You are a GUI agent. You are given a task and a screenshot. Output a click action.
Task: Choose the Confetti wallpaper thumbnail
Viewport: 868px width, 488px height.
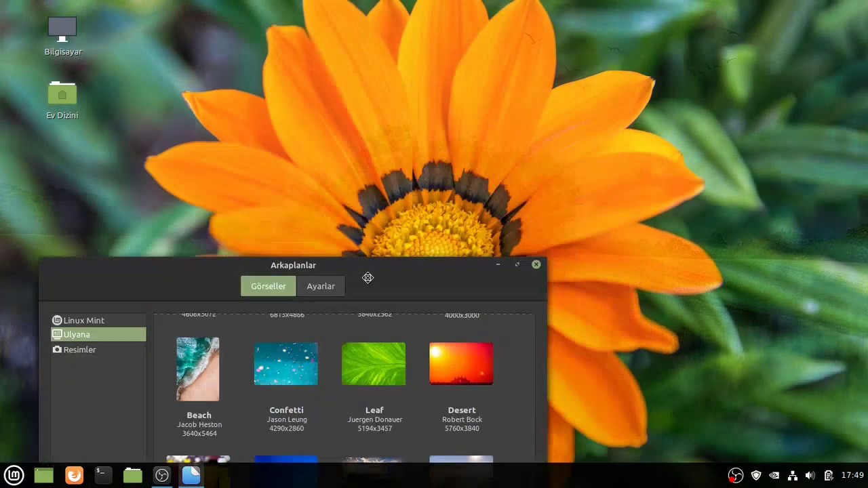tap(285, 364)
